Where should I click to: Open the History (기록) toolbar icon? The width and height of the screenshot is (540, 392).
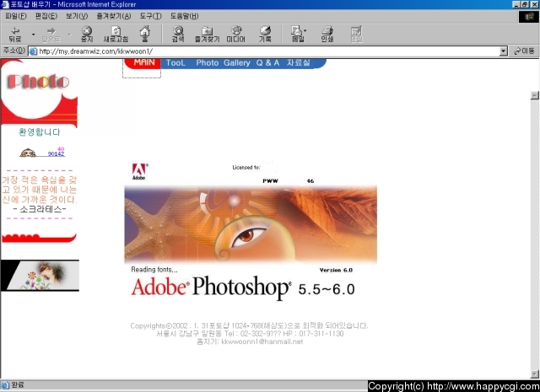(x=265, y=34)
